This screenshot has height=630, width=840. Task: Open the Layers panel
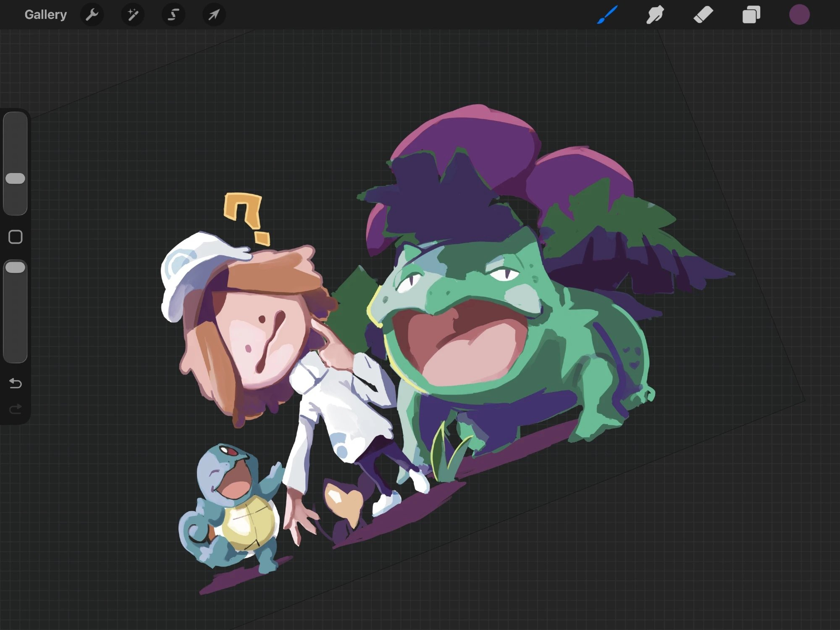(x=751, y=15)
